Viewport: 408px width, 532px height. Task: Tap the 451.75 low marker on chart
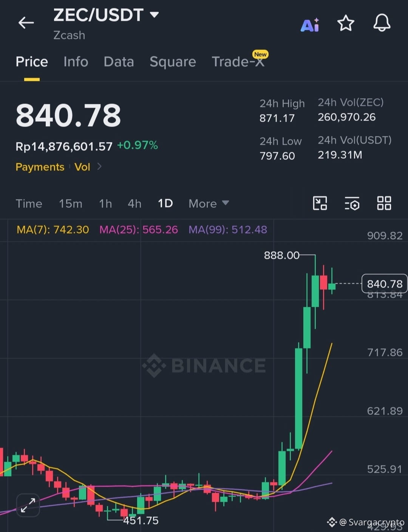pyautogui.click(x=141, y=521)
